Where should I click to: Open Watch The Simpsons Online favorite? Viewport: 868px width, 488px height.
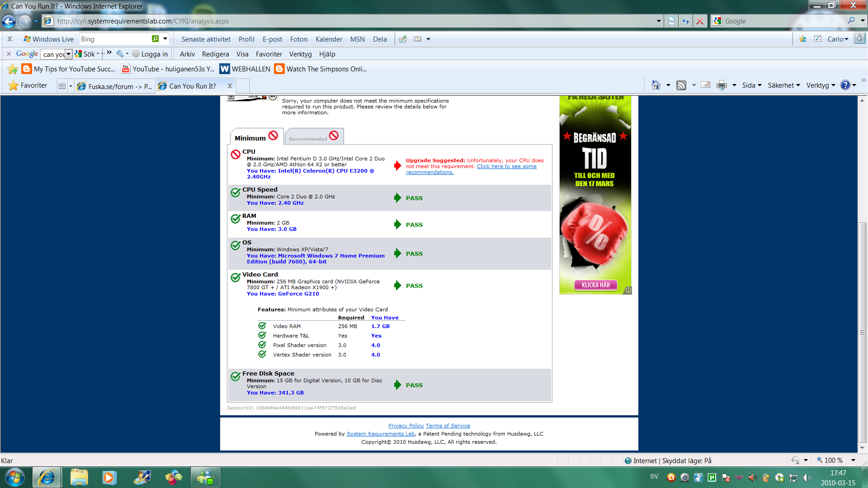(x=321, y=69)
